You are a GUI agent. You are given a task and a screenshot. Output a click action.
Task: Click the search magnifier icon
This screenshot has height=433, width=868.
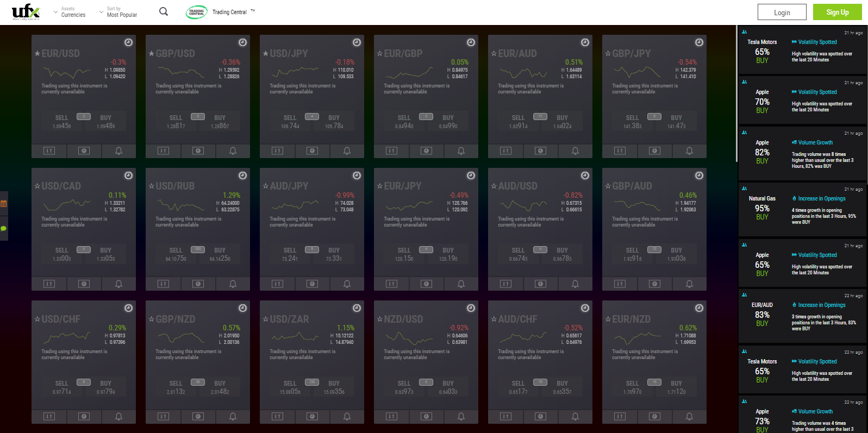point(163,11)
